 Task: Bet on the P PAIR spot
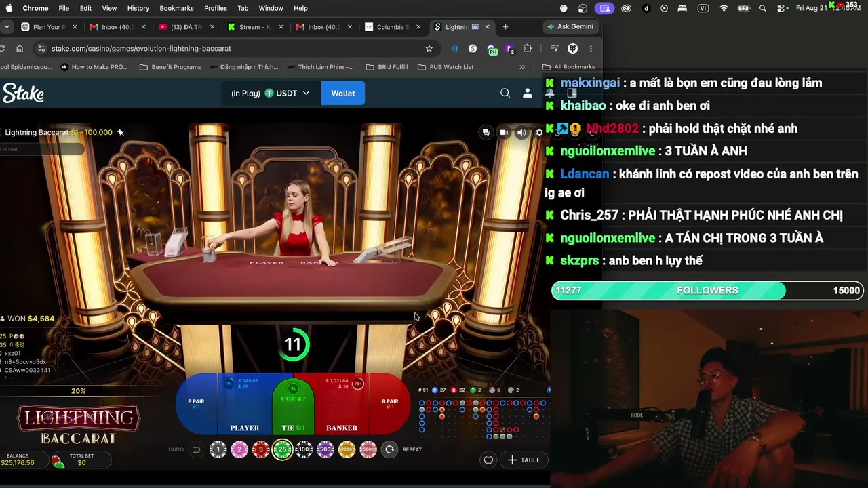[197, 404]
